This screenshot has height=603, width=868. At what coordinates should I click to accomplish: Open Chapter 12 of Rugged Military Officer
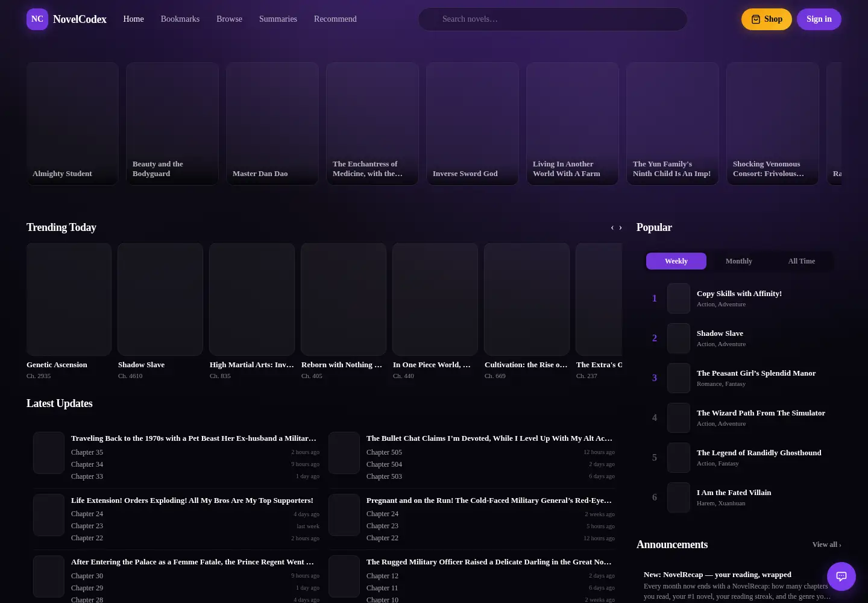pyautogui.click(x=382, y=576)
